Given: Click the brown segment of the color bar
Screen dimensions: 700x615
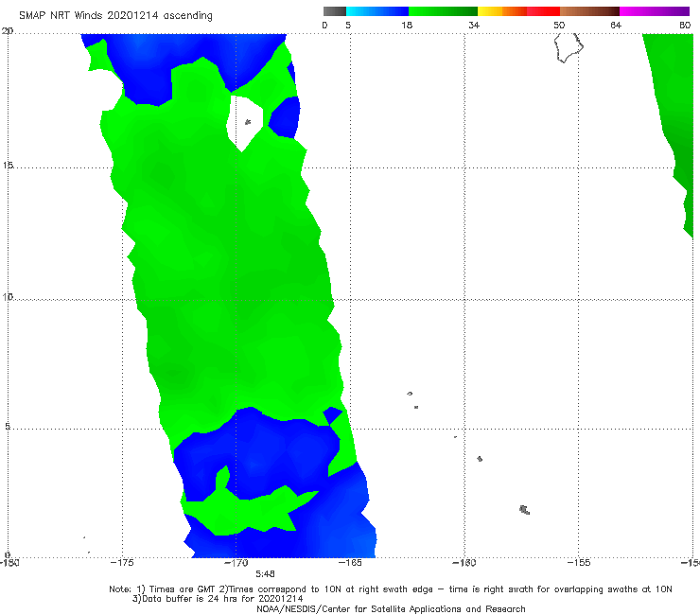Looking at the screenshot, I should pyautogui.click(x=589, y=11).
